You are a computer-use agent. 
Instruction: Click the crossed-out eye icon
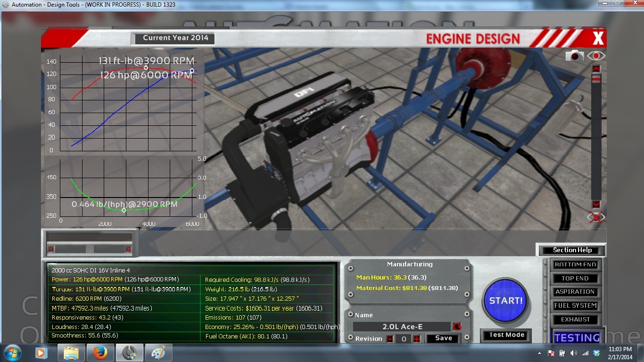[x=596, y=217]
